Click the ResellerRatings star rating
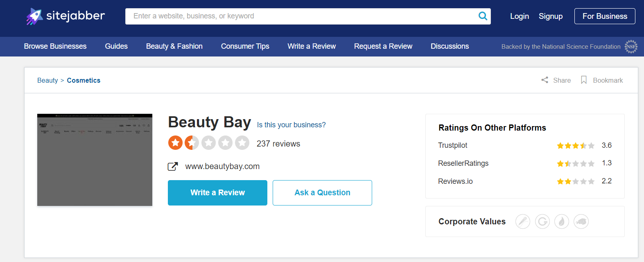 click(576, 164)
